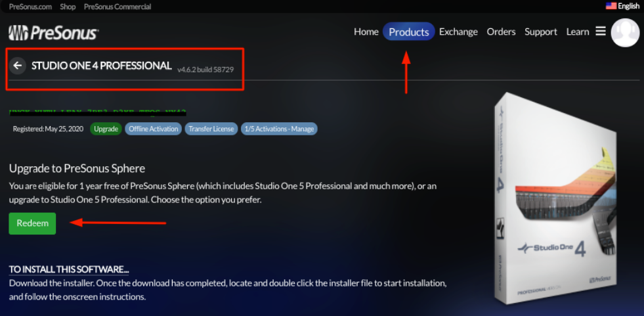Image resolution: width=644 pixels, height=316 pixels.
Task: Open the Exchange menu item
Action: [458, 32]
